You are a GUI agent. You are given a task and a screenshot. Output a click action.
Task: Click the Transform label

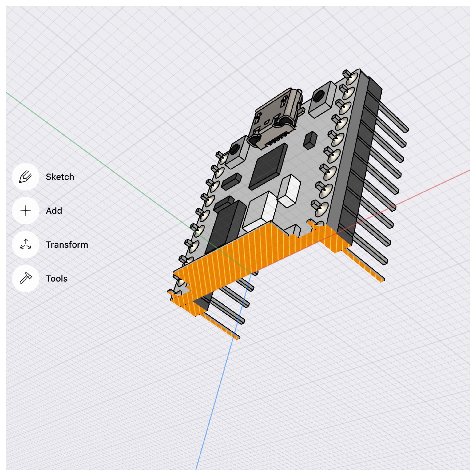[x=67, y=245]
